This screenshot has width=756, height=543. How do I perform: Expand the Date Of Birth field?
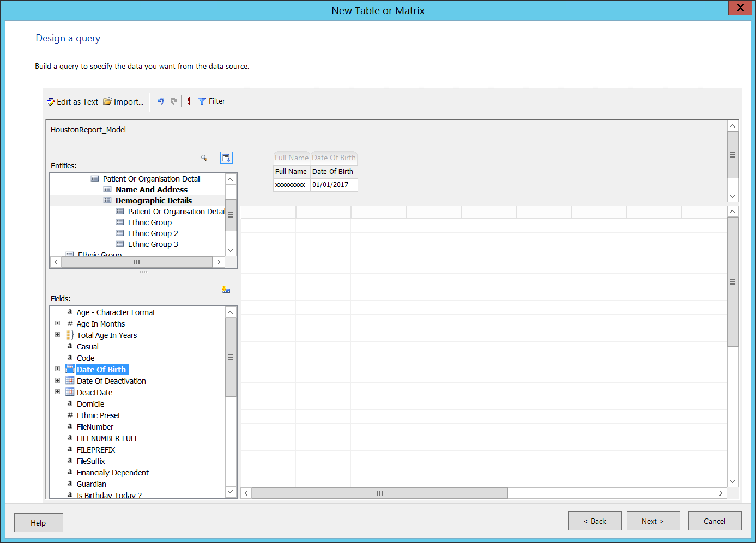click(57, 369)
